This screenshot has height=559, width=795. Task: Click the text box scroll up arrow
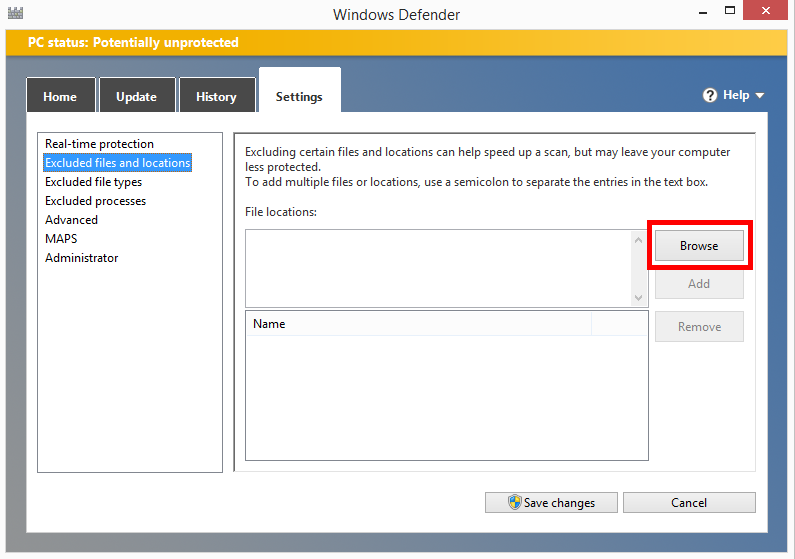pos(638,240)
